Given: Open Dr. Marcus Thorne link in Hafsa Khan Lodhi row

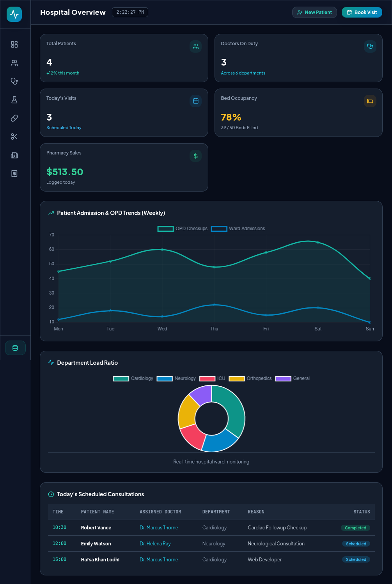Looking at the screenshot, I should 159,560.
